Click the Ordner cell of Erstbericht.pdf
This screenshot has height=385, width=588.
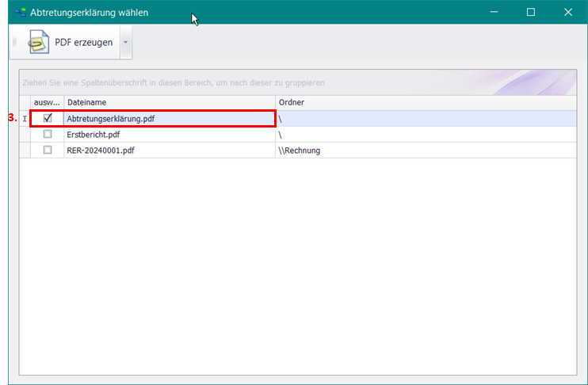[x=425, y=134]
